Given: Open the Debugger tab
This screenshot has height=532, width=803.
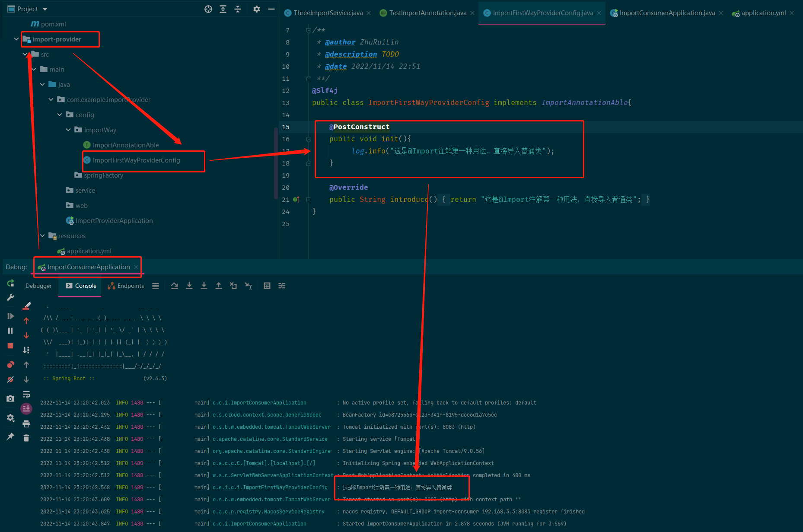Looking at the screenshot, I should pos(38,286).
